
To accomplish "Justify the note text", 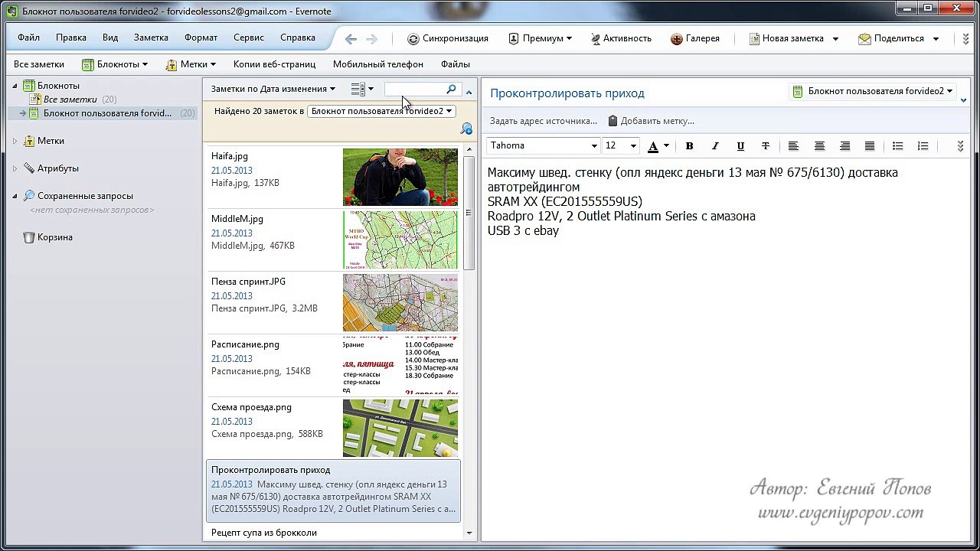I will click(x=870, y=146).
